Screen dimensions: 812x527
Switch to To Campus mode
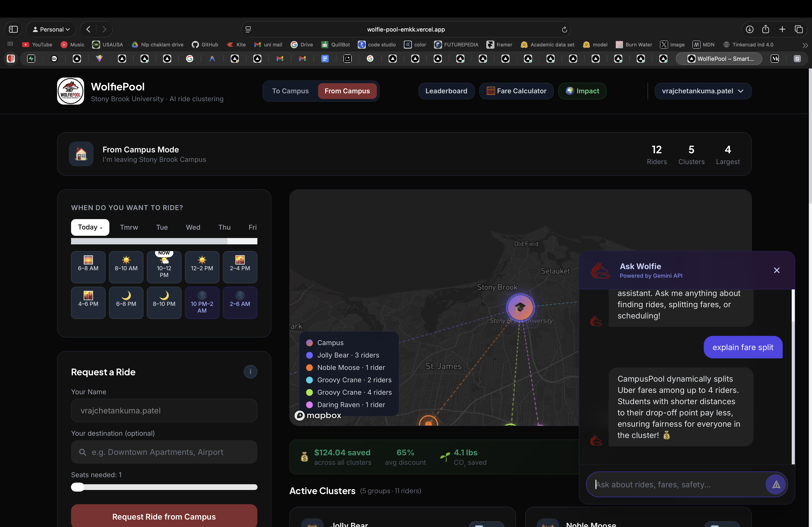290,91
